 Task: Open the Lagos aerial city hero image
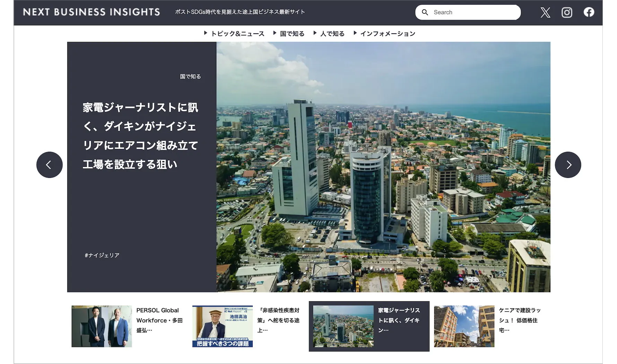click(383, 167)
